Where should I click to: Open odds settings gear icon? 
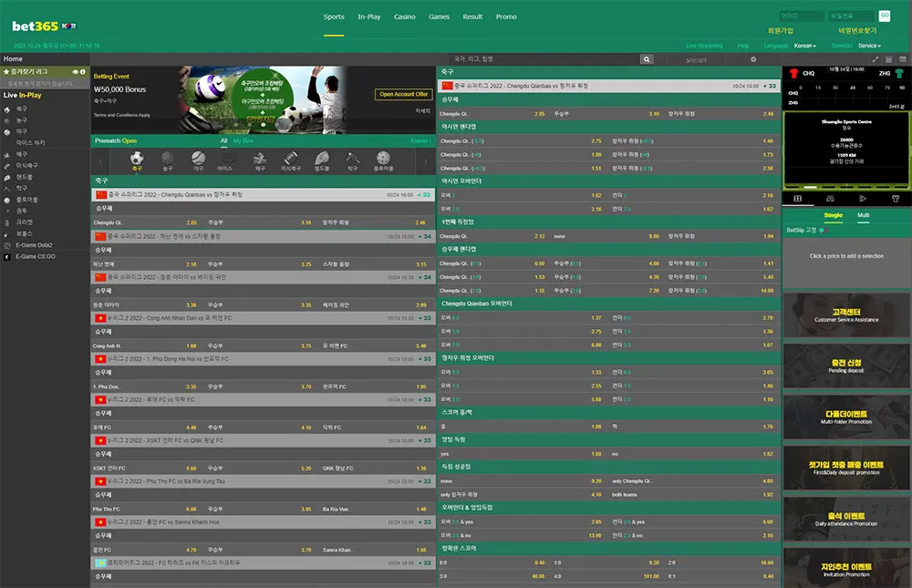tap(753, 59)
